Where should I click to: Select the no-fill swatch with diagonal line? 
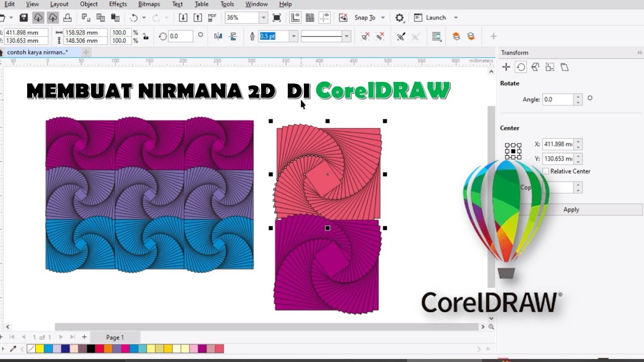31,348
